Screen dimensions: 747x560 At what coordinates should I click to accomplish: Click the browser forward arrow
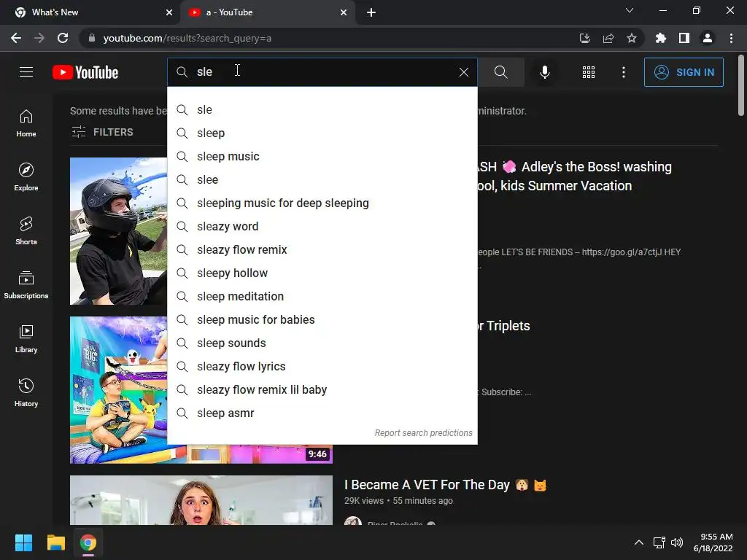pos(39,38)
